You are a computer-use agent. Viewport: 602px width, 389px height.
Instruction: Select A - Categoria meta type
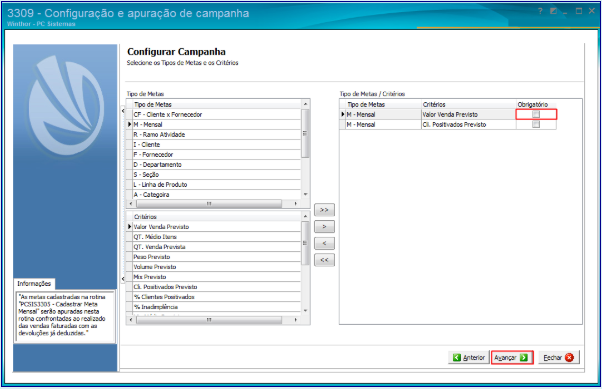pyautogui.click(x=217, y=194)
